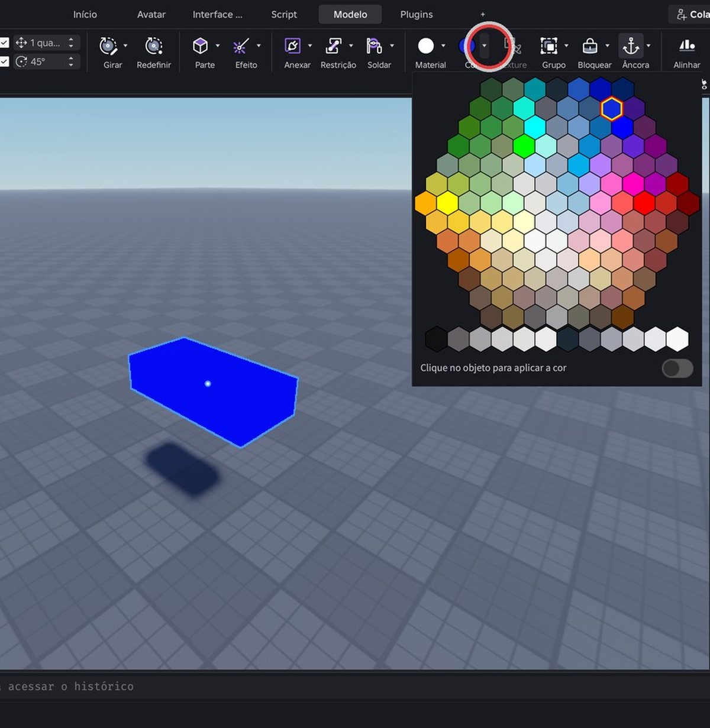Expand the Grupo dropdown arrow
Viewport: 710px width, 728px height.
(x=566, y=46)
